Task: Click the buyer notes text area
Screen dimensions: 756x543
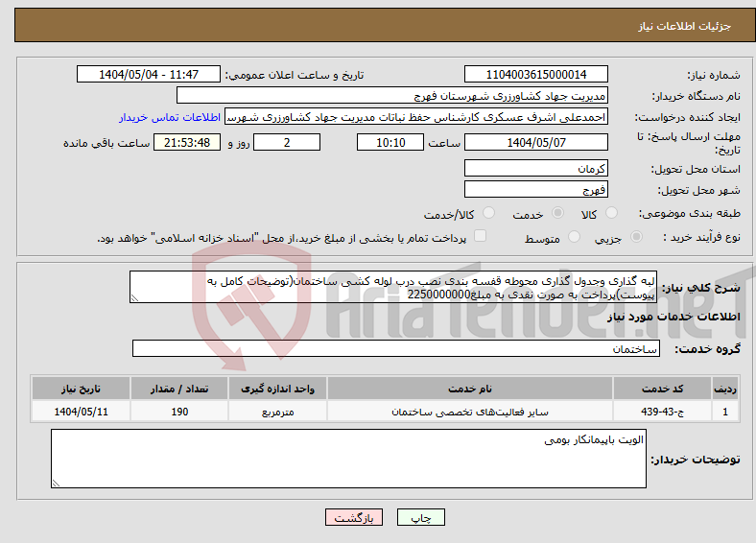Action: tap(348, 459)
